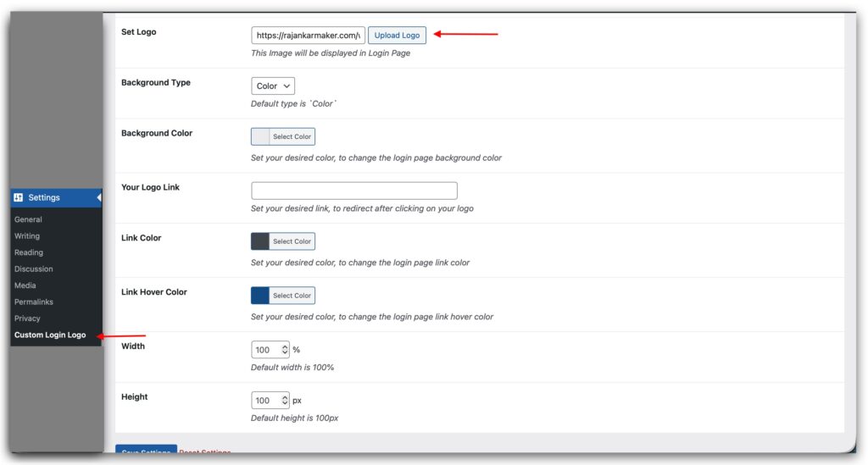The height and width of the screenshot is (465, 868).
Task: Select Media in Settings submenu
Action: 25,285
